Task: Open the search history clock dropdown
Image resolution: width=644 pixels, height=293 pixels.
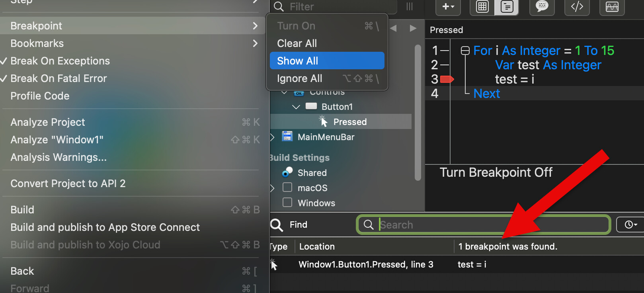Action: pos(630,225)
